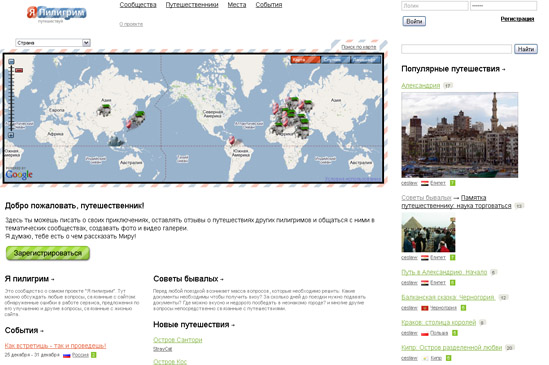Select the red-striped pin marker over South America
Screen dimensions: 549x365
pyautogui.click(x=231, y=141)
